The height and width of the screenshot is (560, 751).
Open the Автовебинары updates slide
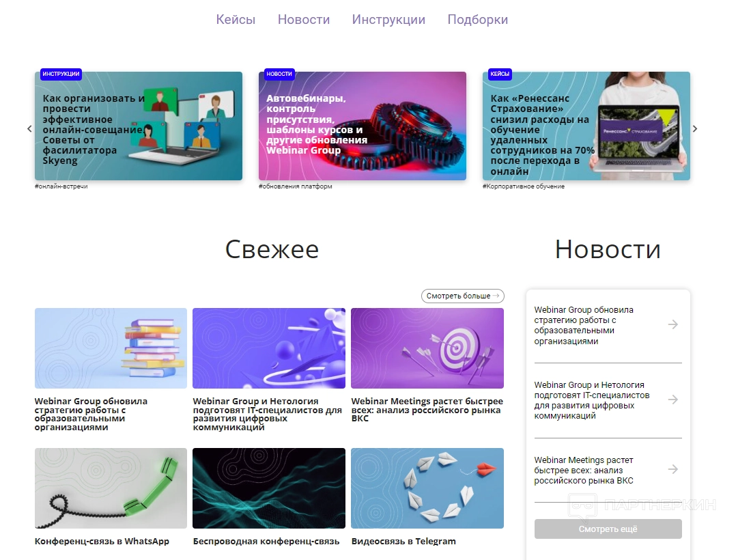point(362,126)
